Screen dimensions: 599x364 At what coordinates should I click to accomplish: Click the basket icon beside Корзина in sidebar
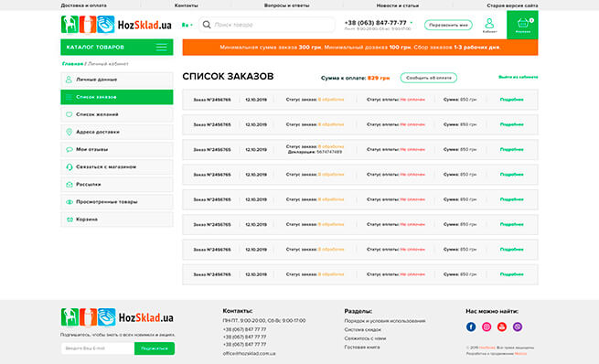(70, 219)
